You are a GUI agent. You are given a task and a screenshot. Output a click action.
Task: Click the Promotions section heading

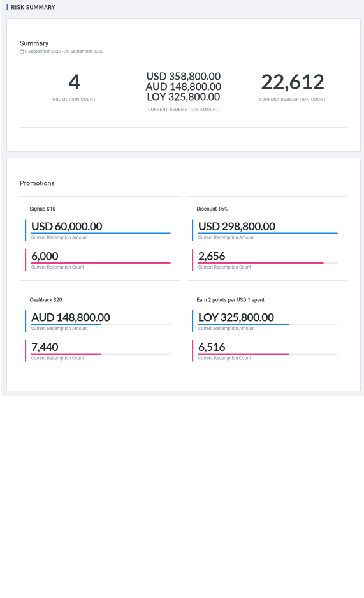[x=37, y=183]
